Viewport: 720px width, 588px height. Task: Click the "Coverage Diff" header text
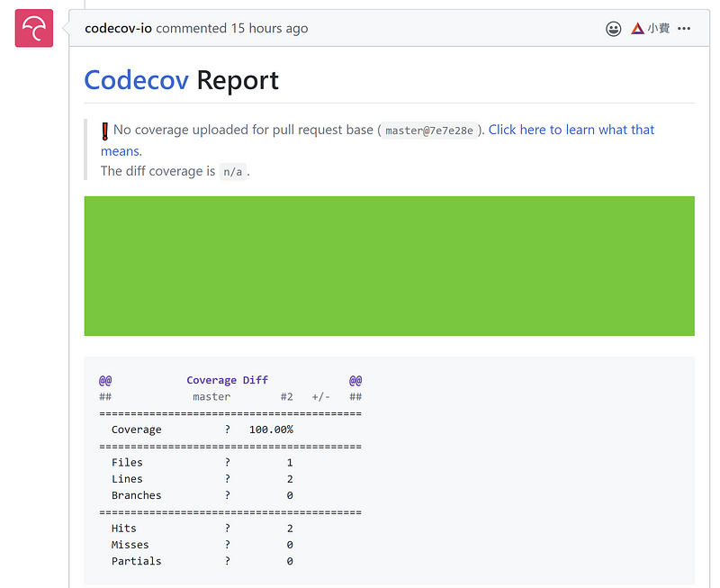[x=227, y=380]
